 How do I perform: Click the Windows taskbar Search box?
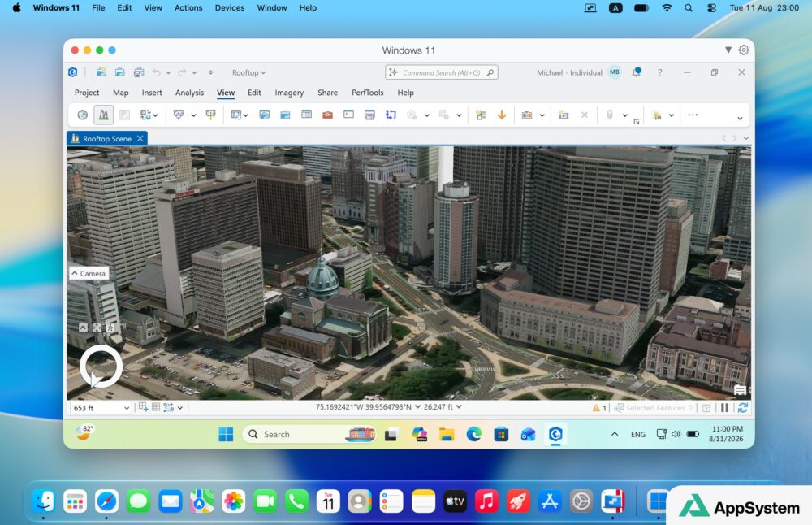point(309,434)
